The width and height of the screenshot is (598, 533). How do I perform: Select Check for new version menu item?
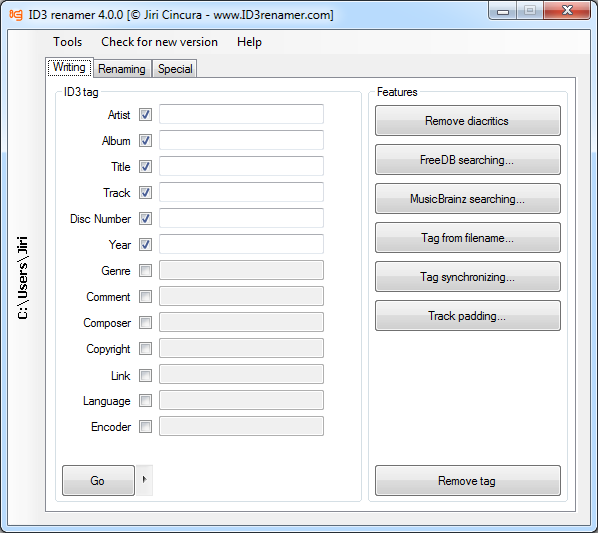click(159, 42)
